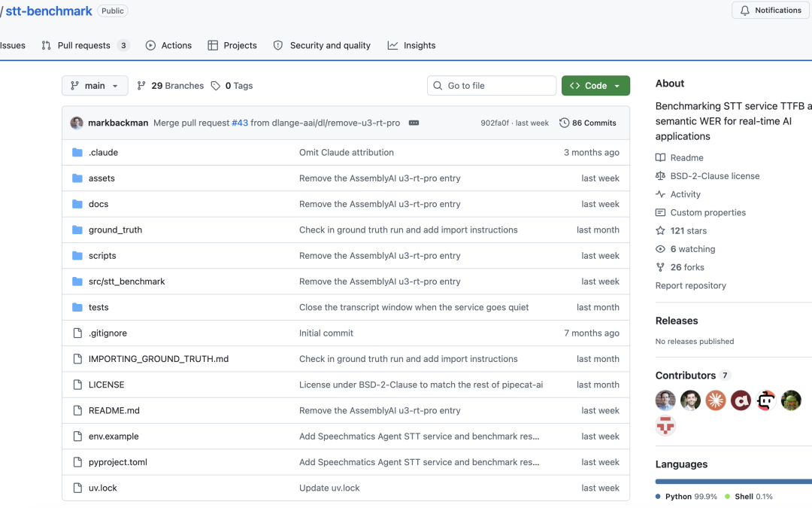The width and height of the screenshot is (812, 508).
Task: Open the .claude folder name
Action: tap(103, 152)
